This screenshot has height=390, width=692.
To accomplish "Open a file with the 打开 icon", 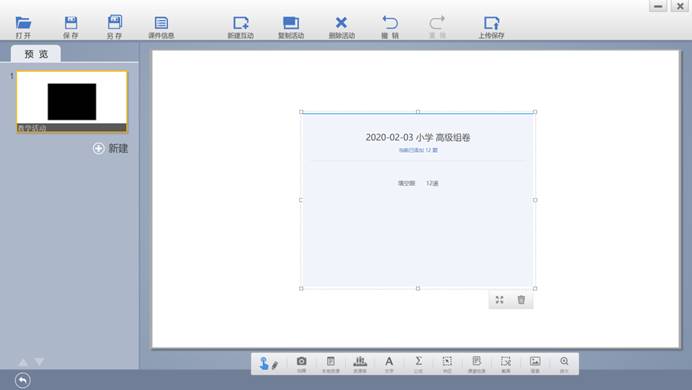I will tap(23, 27).
